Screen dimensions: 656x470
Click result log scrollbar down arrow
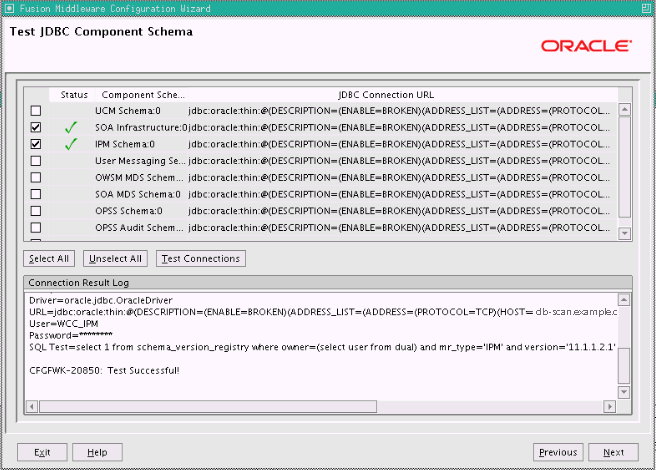624,392
